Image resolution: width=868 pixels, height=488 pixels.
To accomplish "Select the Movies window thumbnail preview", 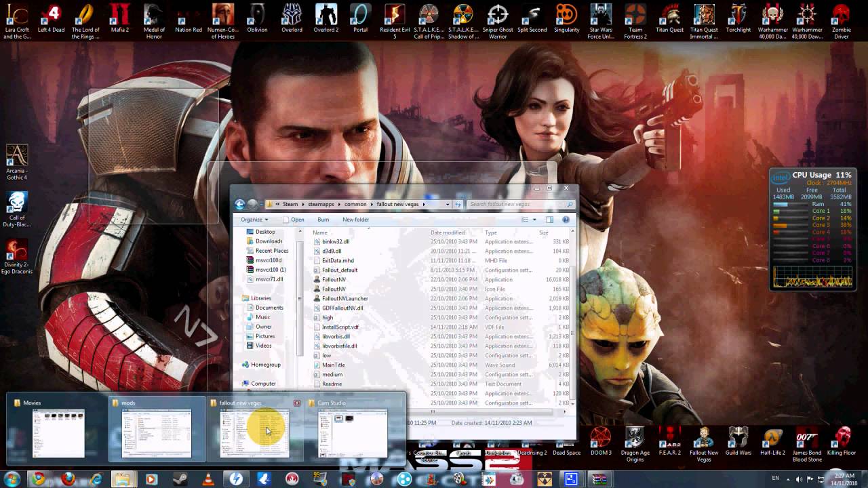I will (58, 429).
